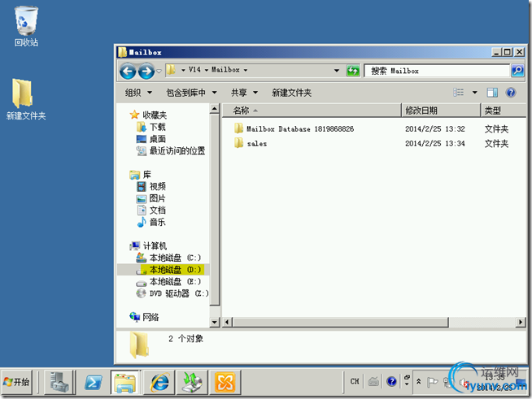Open address bar history dropdown
This screenshot has height=399, width=532.
(x=337, y=71)
